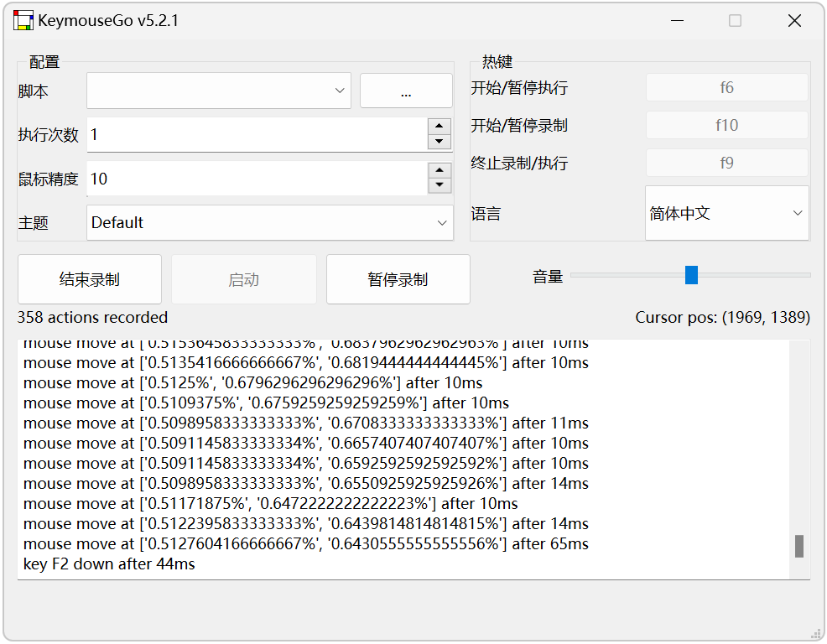Image resolution: width=827 pixels, height=644 pixels.
Task: Minimize the KeymouseGo window
Action: point(677,21)
